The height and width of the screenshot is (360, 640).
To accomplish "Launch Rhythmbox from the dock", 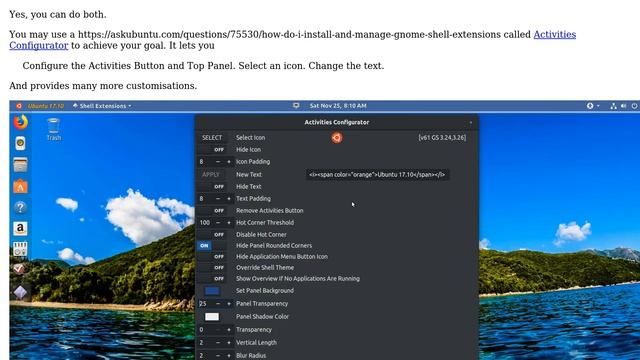I will pos(20,143).
